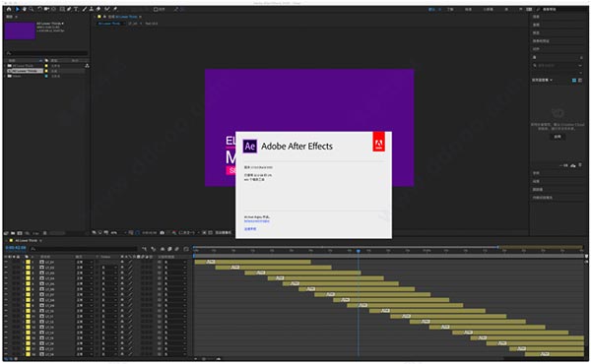Select the Type tool
Viewport: 591px width, 364px height.
[x=76, y=9]
